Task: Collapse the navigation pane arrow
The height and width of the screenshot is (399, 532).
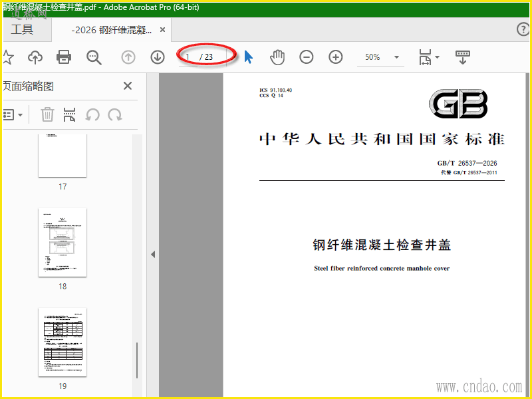Action: 153,254
